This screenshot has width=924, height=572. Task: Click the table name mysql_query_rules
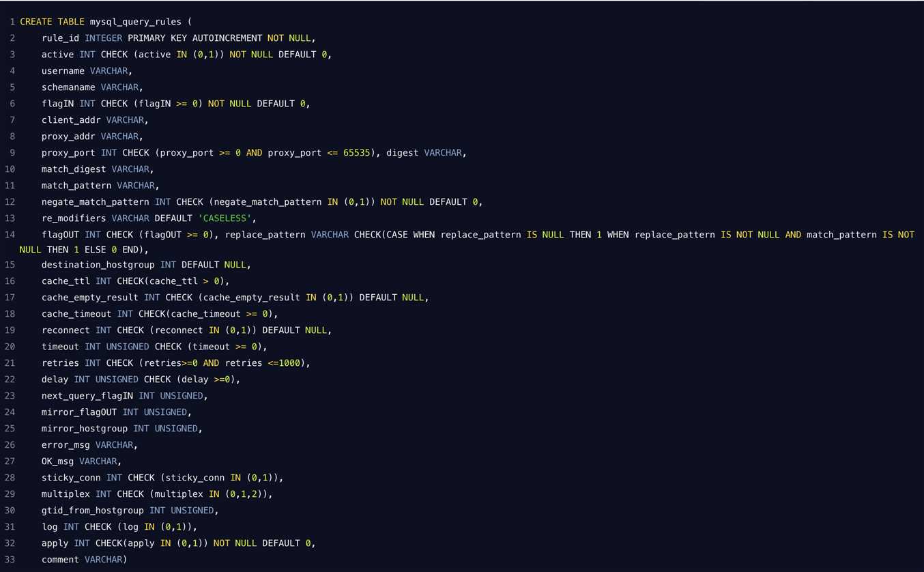point(135,22)
